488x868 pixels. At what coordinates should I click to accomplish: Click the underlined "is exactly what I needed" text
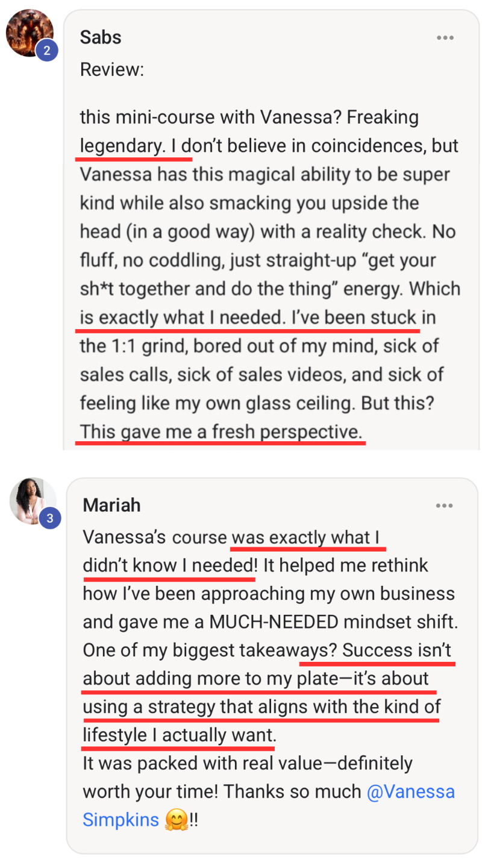[181, 317]
